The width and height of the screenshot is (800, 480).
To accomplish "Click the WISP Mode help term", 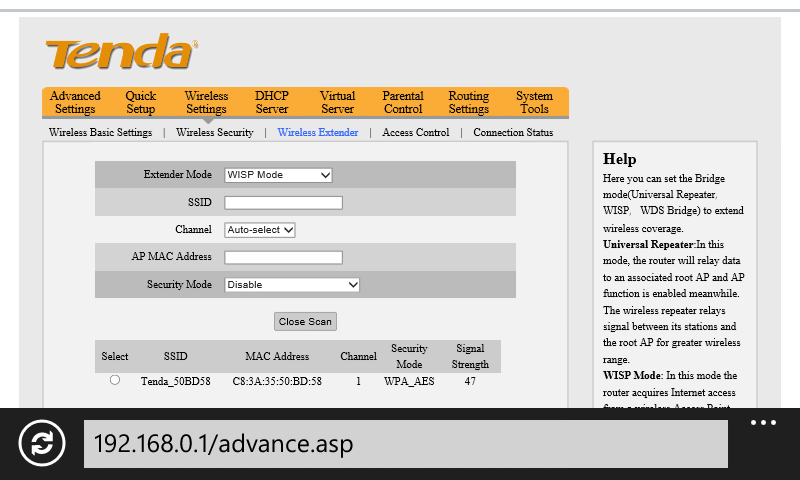I will (632, 375).
